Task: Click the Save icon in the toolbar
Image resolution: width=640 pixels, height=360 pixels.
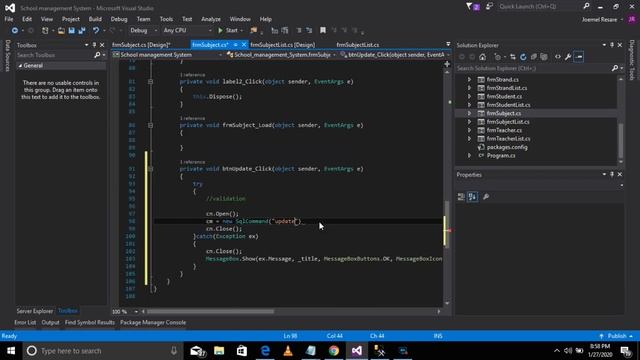Action: point(71,31)
